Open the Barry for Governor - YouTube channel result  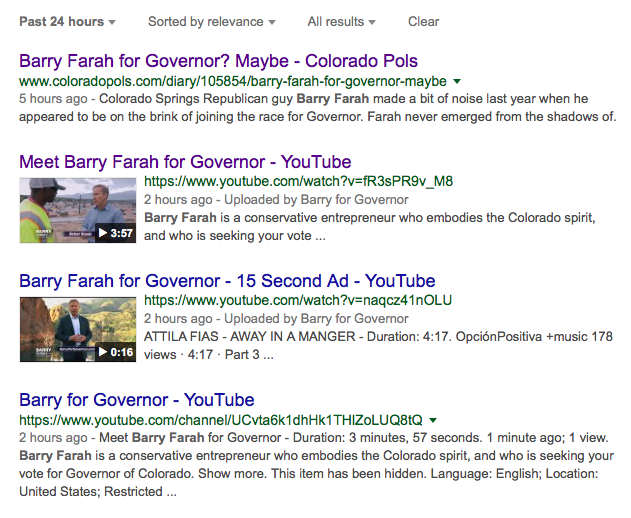[136, 400]
